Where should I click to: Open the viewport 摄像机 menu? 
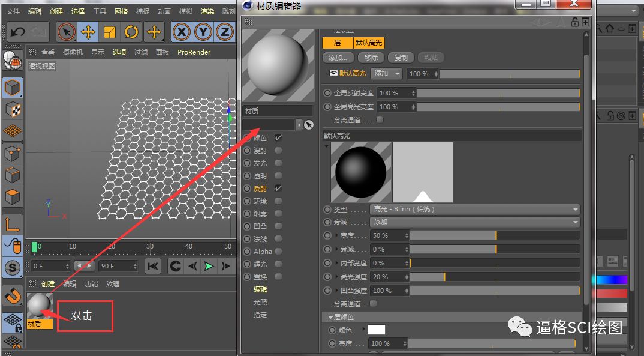click(73, 52)
